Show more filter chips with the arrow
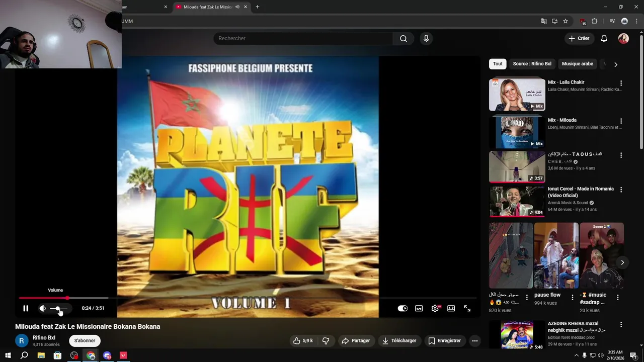The height and width of the screenshot is (362, 644). click(x=615, y=64)
